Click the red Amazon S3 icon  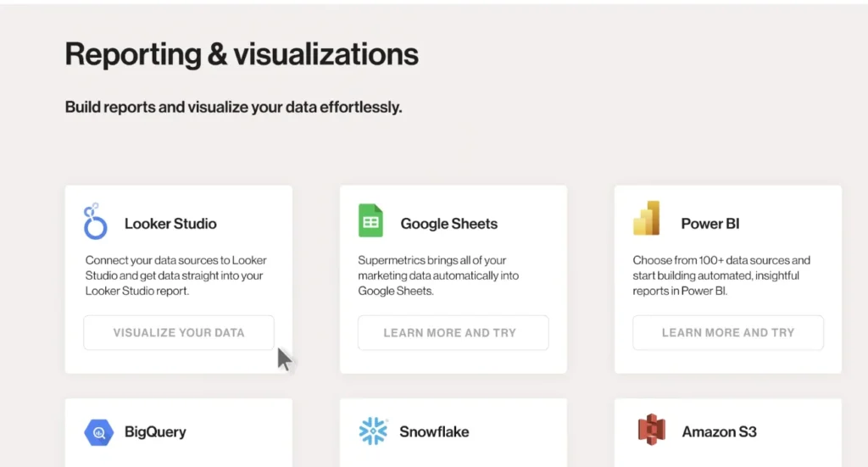pos(651,430)
